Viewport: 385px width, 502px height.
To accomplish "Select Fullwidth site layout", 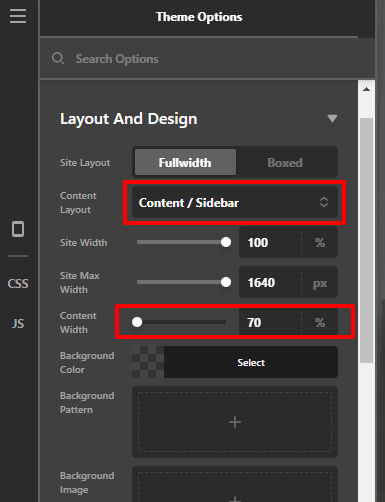I will click(x=185, y=162).
